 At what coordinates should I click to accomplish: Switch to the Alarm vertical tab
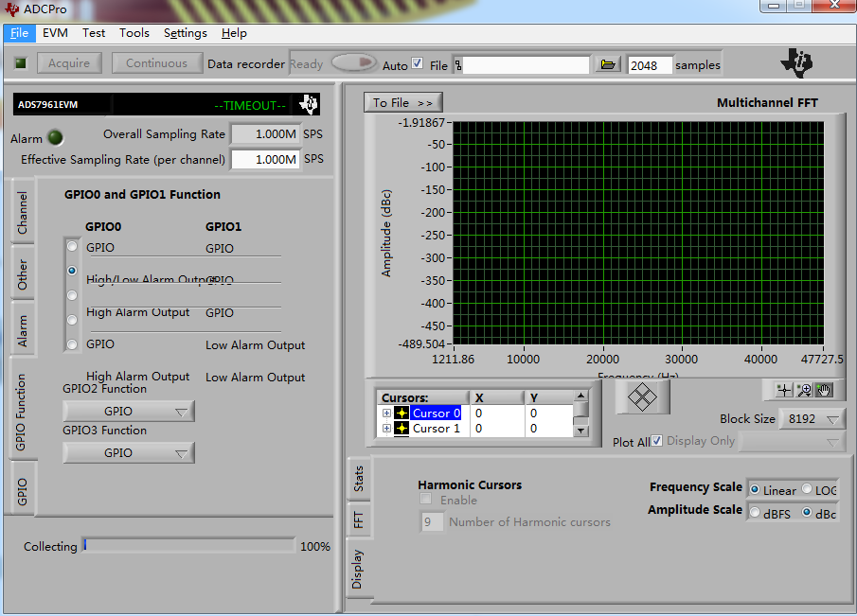(23, 329)
